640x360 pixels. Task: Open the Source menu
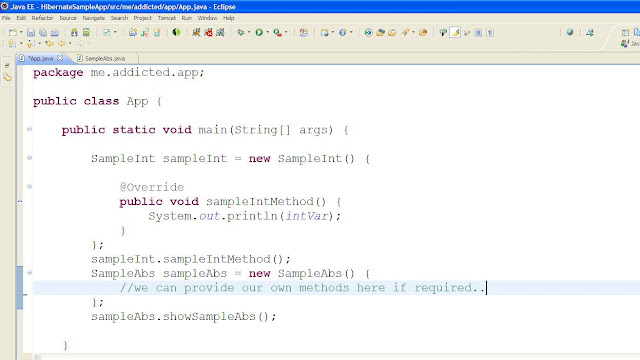(x=68, y=18)
